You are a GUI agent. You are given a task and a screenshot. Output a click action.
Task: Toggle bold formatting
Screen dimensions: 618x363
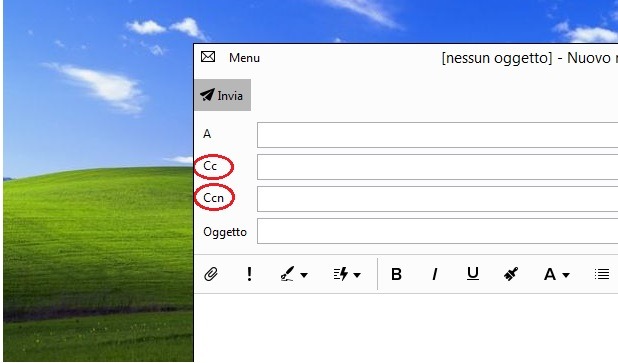click(396, 274)
